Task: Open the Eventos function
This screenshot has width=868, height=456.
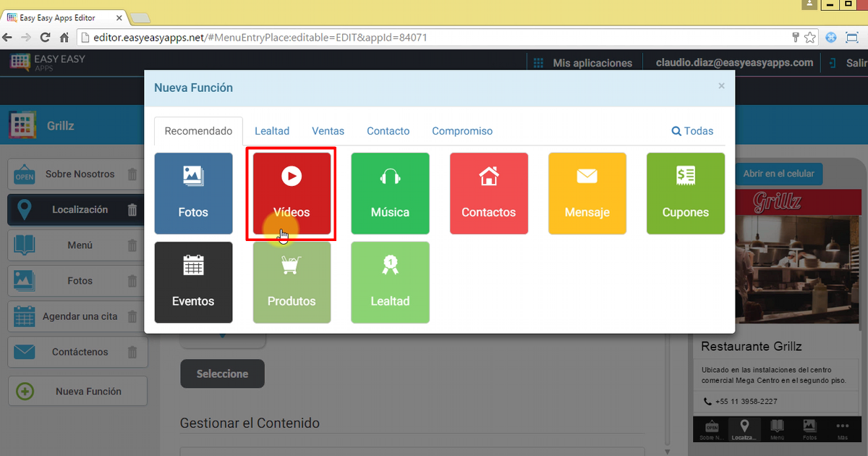Action: [x=193, y=282]
